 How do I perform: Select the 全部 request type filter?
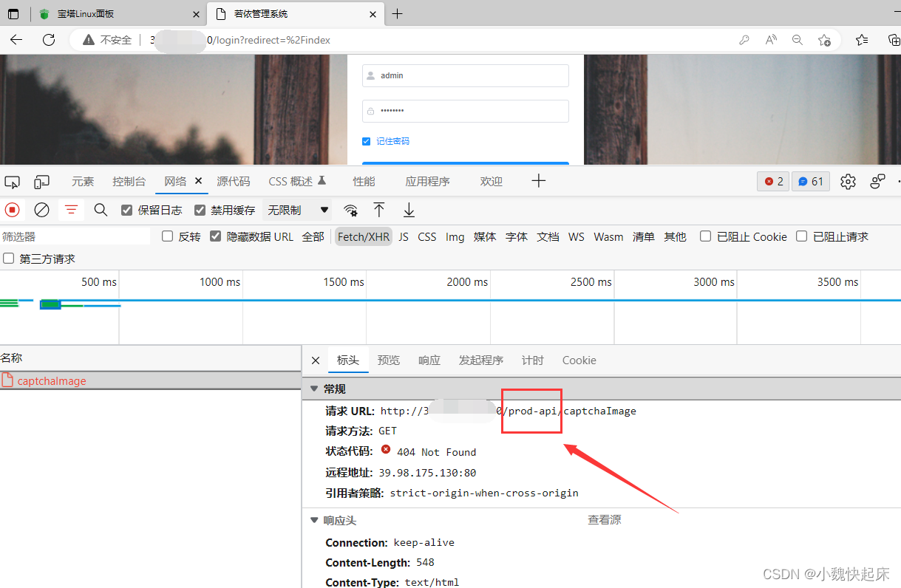(313, 237)
